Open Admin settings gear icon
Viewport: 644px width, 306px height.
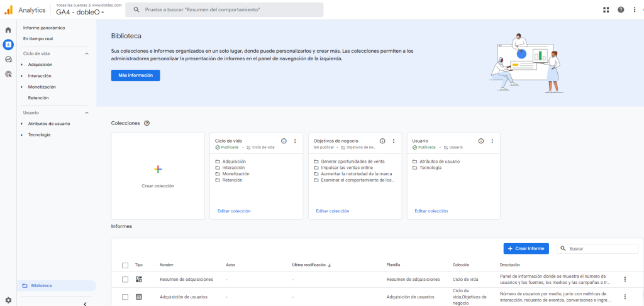pos(8,300)
